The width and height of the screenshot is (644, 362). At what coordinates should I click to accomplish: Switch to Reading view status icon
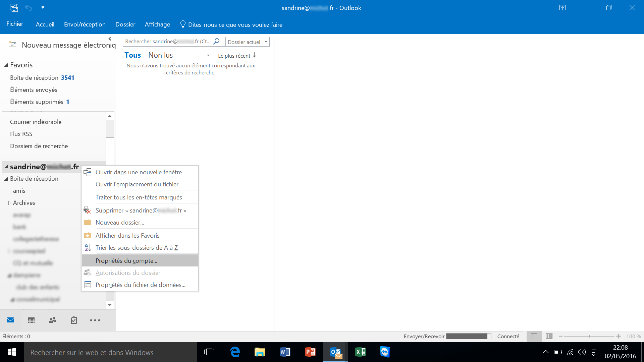[549, 336]
